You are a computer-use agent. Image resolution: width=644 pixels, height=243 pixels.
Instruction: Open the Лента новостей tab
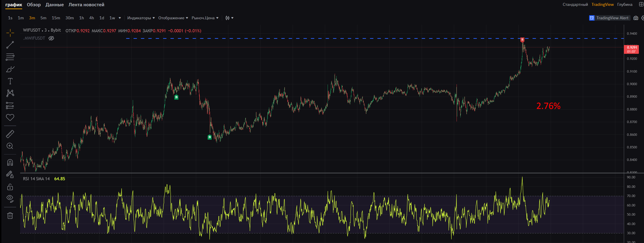86,5
